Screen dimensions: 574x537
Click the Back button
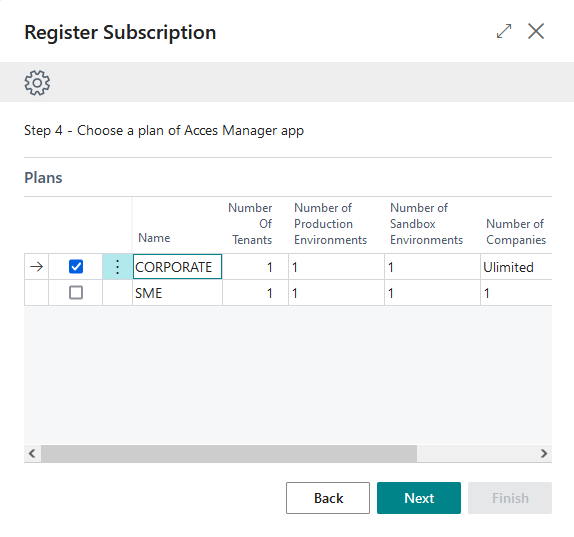328,498
